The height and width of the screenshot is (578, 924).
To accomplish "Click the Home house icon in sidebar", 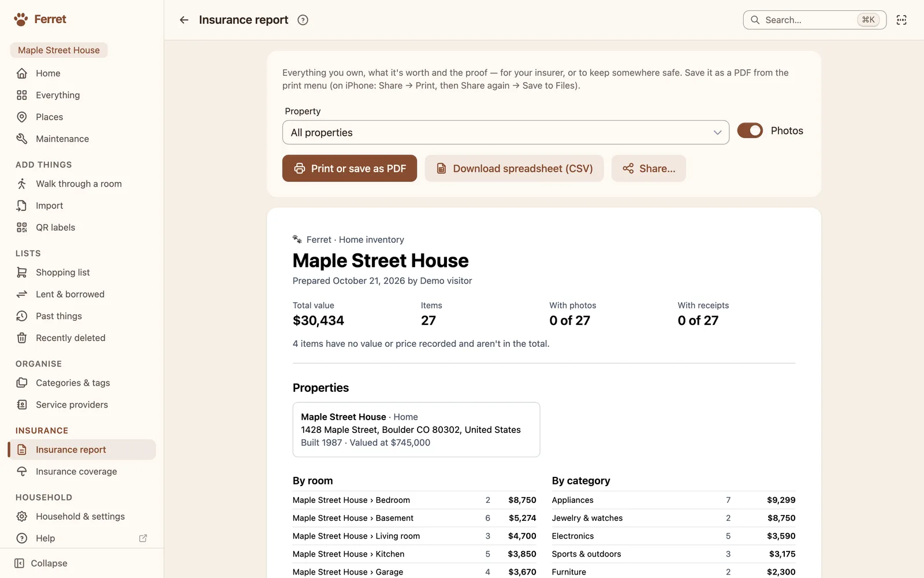I will (22, 73).
